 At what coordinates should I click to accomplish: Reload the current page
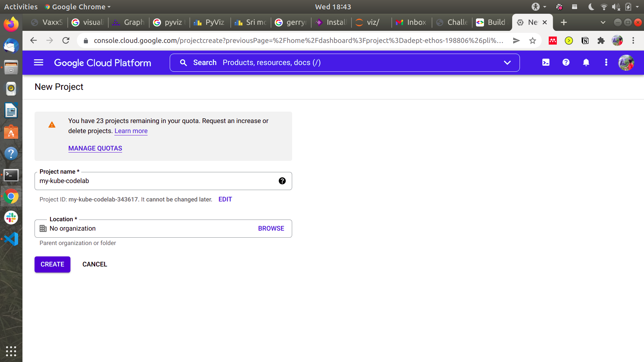(x=66, y=41)
